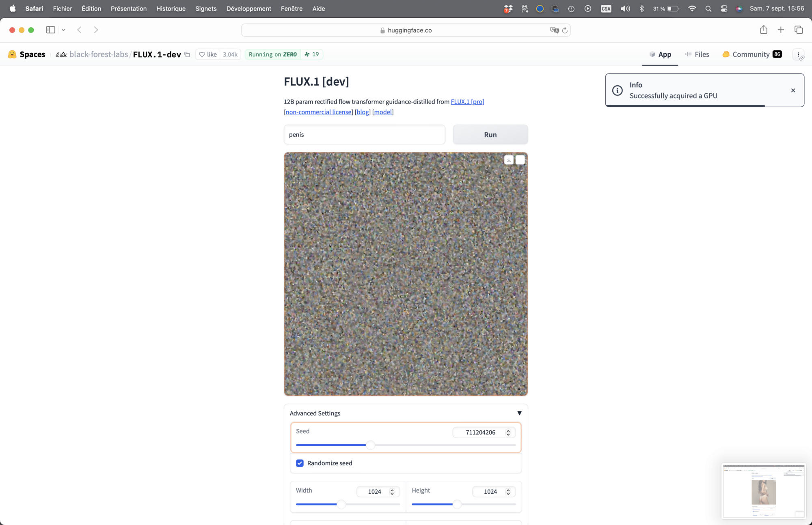This screenshot has width=812, height=525.
Task: Open the Safari share icon
Action: (x=764, y=30)
